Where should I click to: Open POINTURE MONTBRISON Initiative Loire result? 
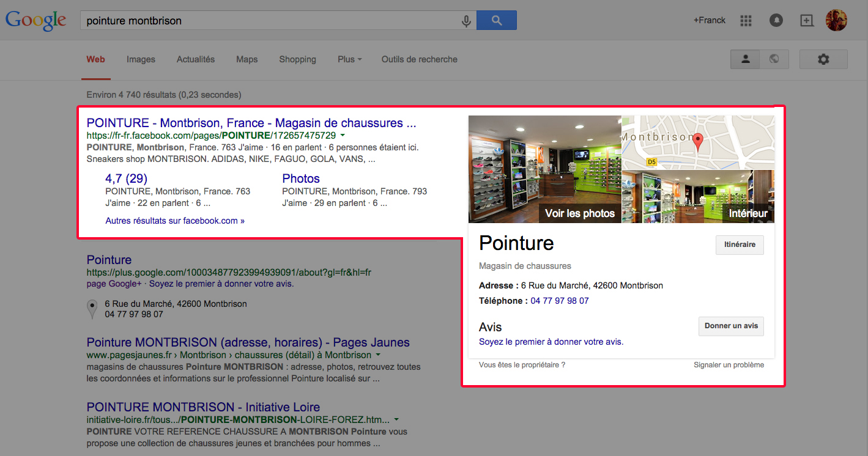[x=203, y=407]
